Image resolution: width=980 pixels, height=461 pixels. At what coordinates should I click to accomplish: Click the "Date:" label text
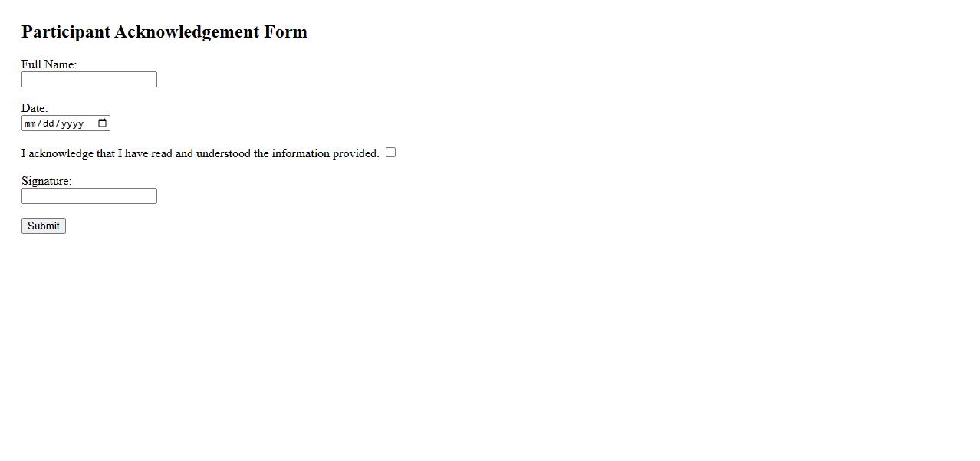pos(35,108)
